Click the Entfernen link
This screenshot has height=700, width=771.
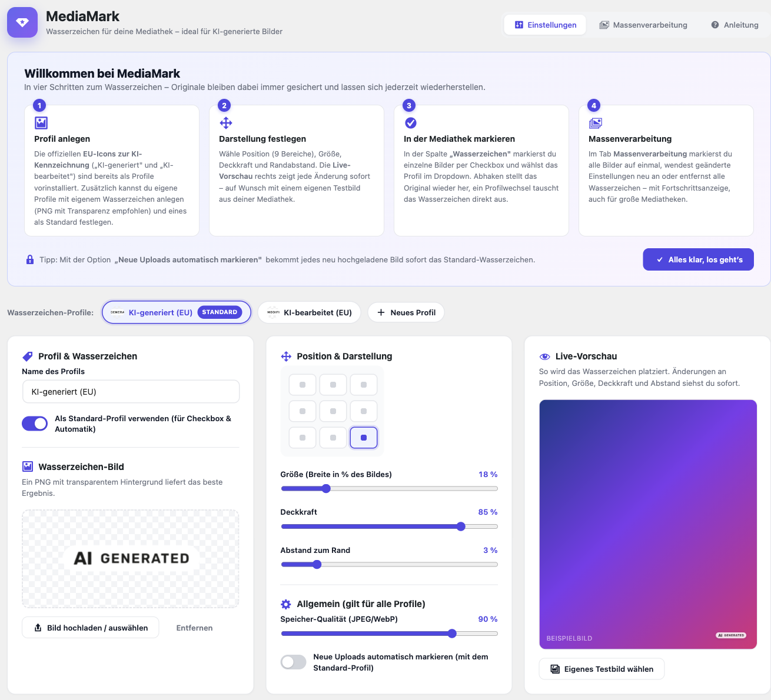tap(194, 628)
